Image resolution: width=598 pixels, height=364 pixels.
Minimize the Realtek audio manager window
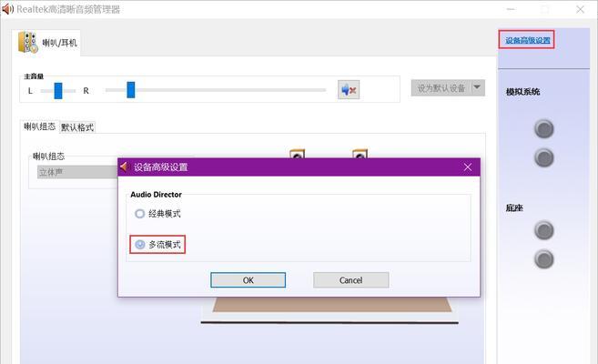[511, 9]
